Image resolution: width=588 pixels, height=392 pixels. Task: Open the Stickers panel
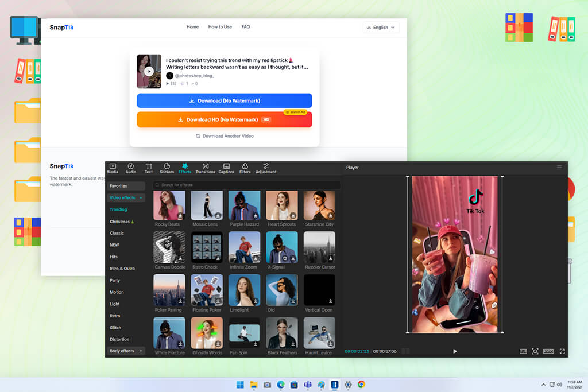167,168
